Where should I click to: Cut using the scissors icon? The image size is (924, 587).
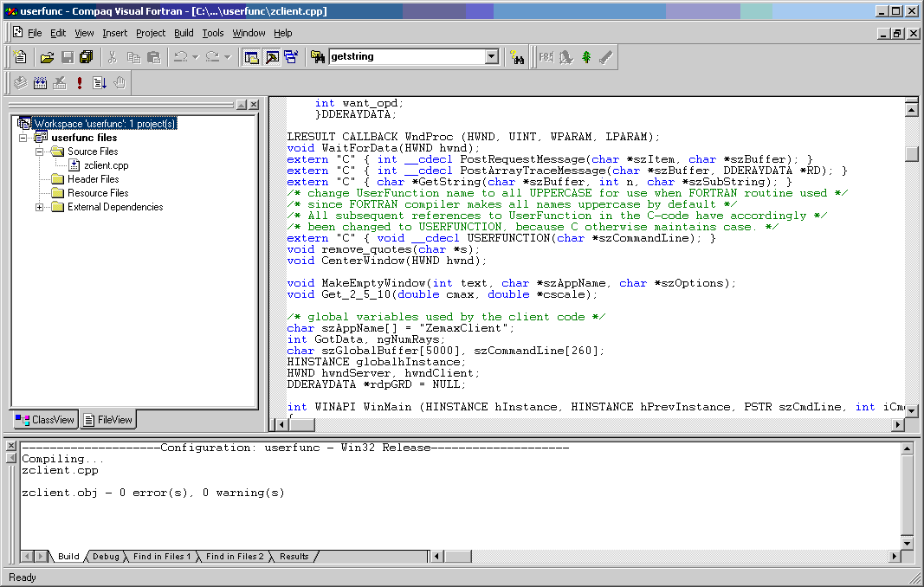click(x=112, y=55)
